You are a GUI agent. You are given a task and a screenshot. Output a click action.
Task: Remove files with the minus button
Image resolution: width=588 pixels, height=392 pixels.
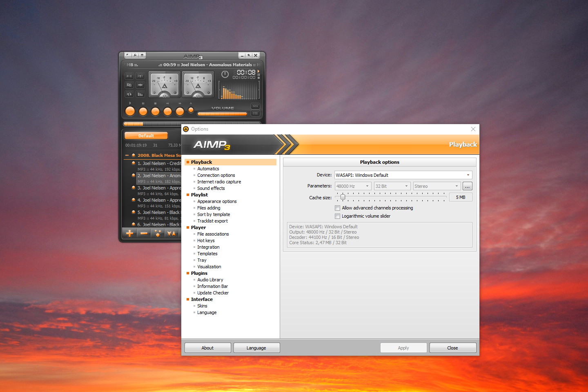click(x=144, y=234)
